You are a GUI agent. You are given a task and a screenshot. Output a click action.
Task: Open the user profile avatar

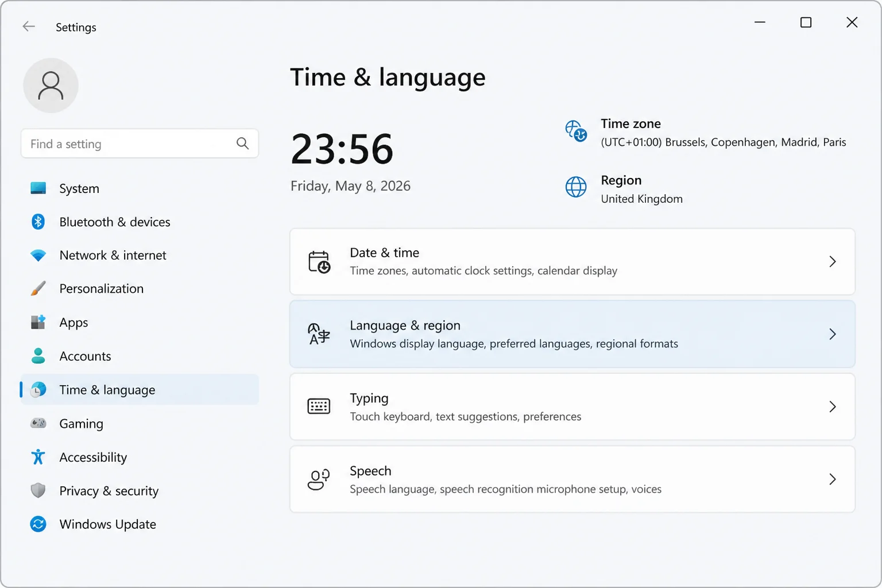tap(51, 86)
